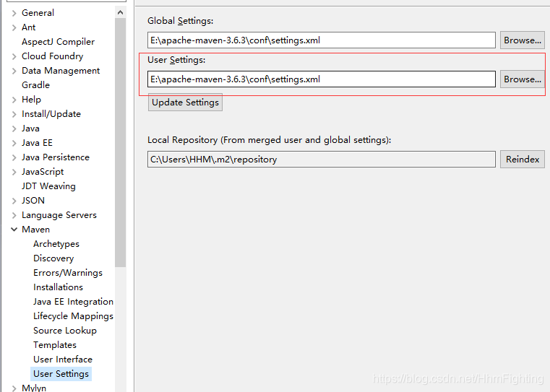This screenshot has width=550, height=392.
Task: Select JSON preferences item
Action: click(x=33, y=201)
